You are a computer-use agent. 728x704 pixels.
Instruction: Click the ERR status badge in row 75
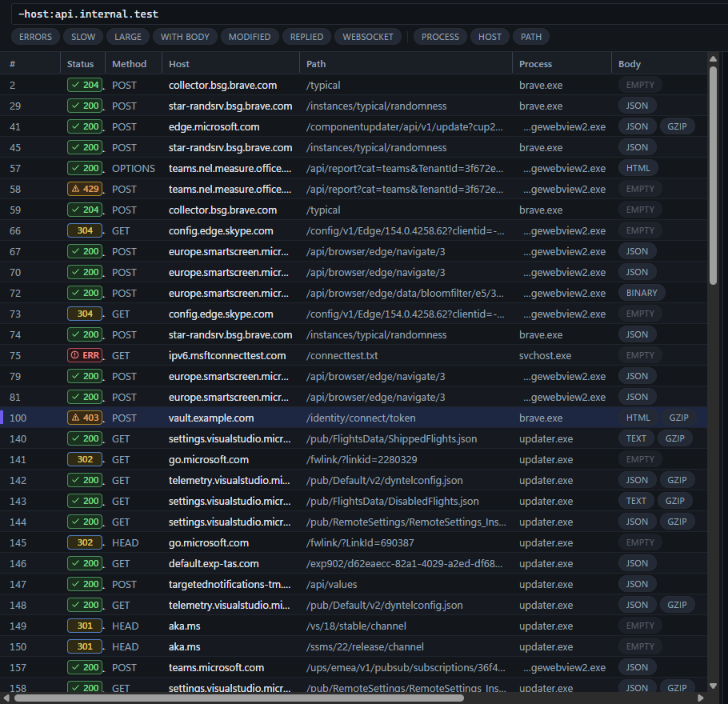pos(85,355)
